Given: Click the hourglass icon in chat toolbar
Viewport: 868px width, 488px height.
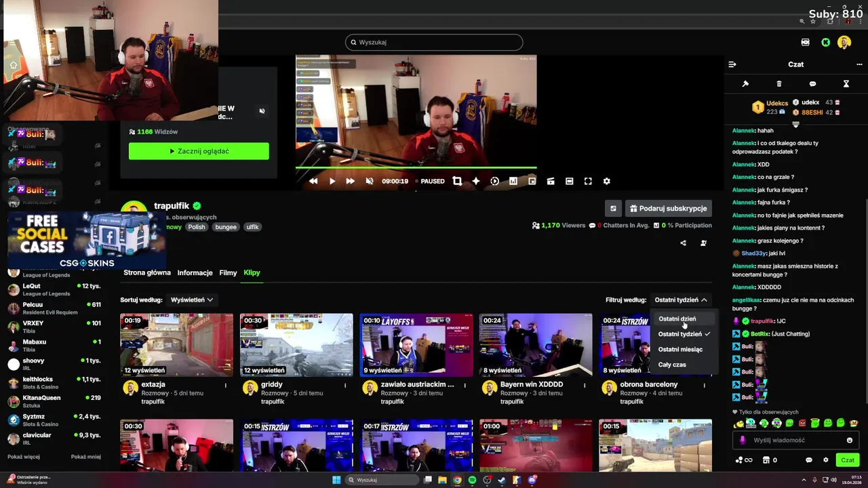Looking at the screenshot, I should (846, 84).
